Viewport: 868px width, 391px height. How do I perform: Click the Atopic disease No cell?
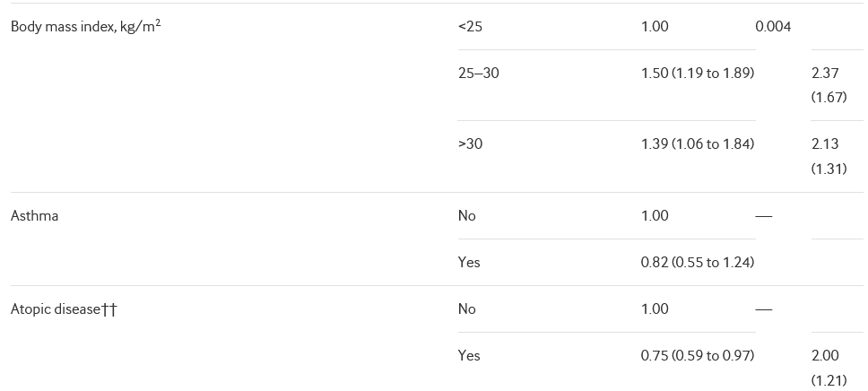click(466, 309)
